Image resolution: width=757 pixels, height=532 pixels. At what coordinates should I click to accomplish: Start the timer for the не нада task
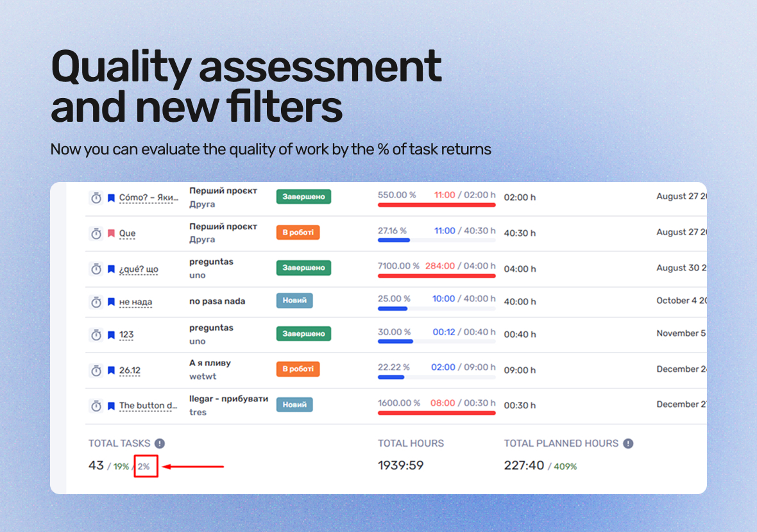point(96,302)
